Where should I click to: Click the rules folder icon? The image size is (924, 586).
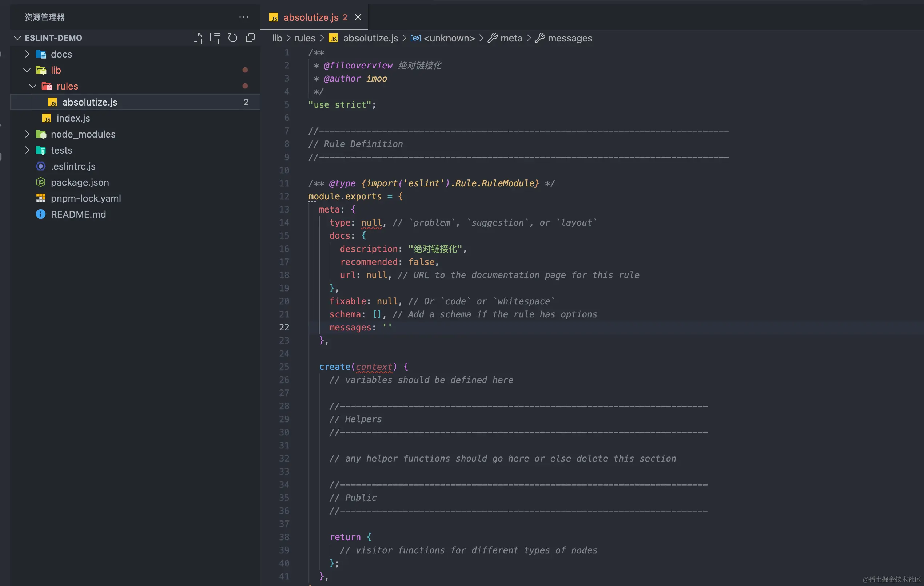[x=47, y=86]
